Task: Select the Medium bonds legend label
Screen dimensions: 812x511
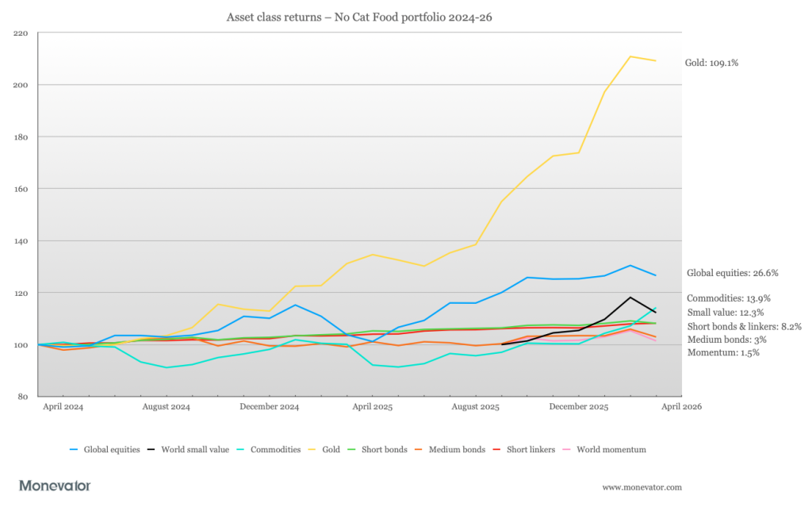Action: (x=458, y=450)
